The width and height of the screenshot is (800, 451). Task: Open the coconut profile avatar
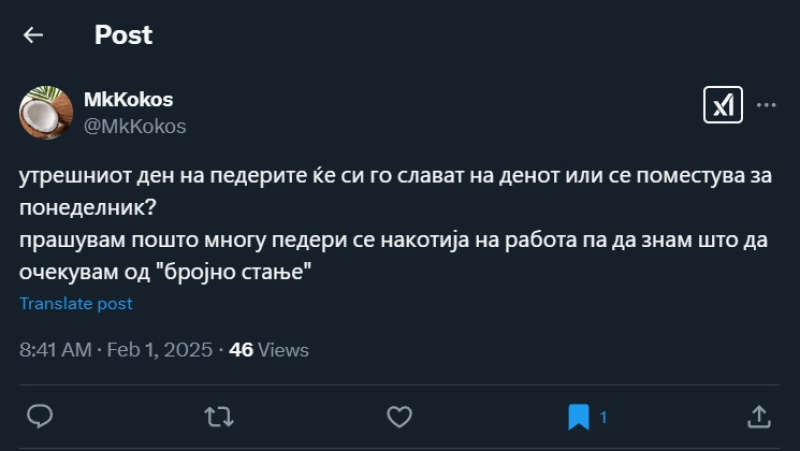click(46, 112)
